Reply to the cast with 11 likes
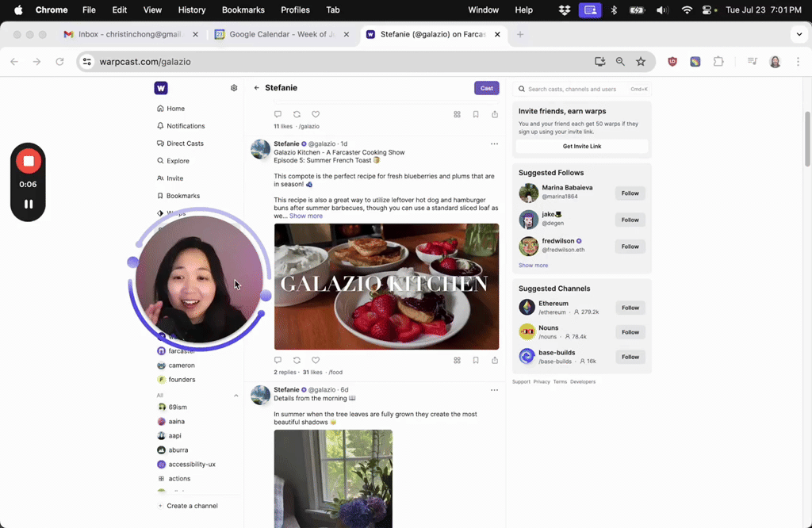This screenshot has height=528, width=812. 278,114
